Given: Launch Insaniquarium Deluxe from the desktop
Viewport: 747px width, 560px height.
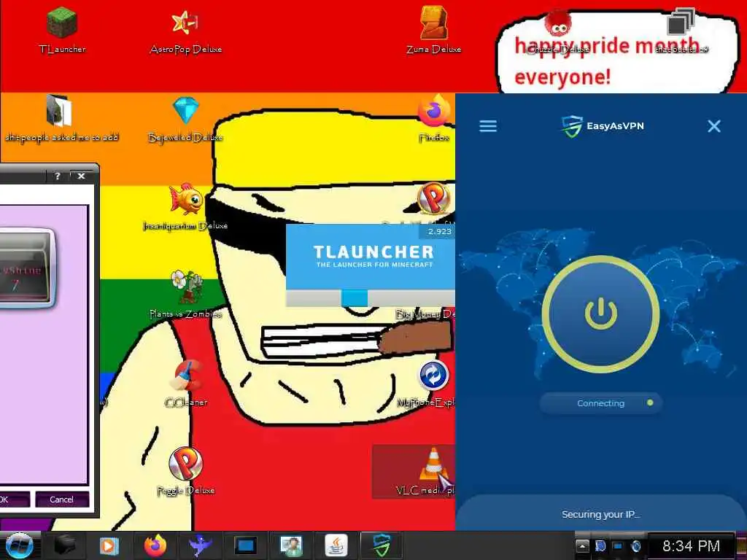Looking at the screenshot, I should click(185, 208).
